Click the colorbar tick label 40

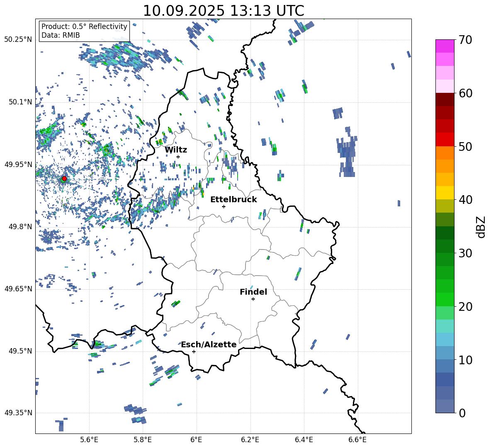pos(465,200)
